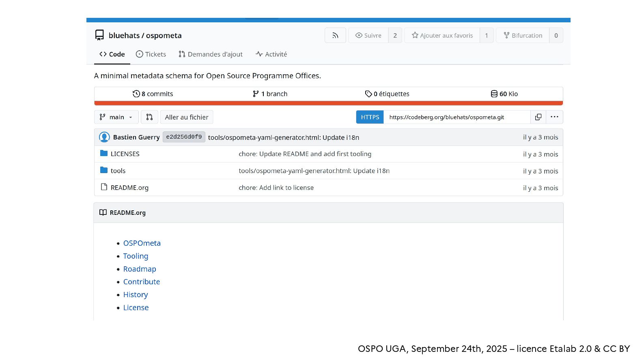The image size is (644, 362).
Task: Star repo with Ajouter aux favoris
Action: pos(442,35)
